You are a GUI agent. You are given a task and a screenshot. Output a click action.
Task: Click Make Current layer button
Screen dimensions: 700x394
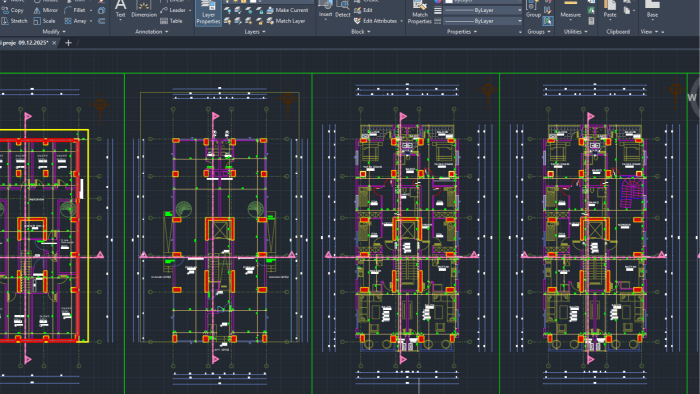pos(288,10)
